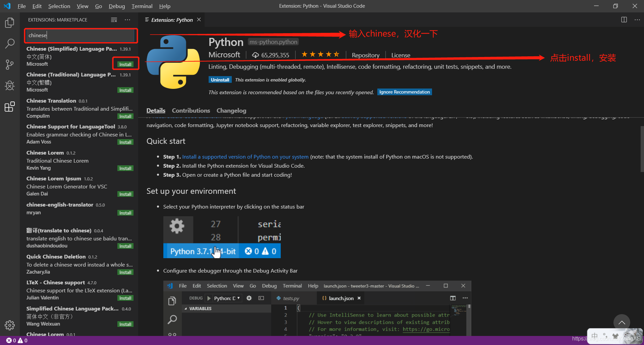Select the Extension: Python editor tab

tap(171, 20)
